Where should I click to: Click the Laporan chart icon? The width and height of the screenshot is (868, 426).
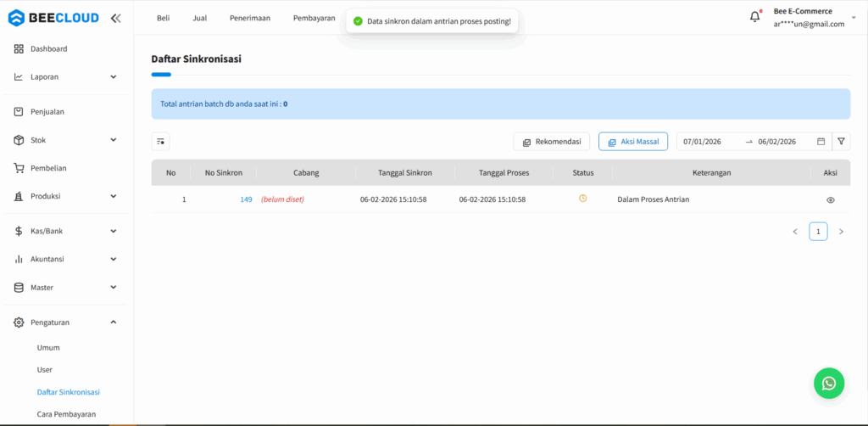19,77
